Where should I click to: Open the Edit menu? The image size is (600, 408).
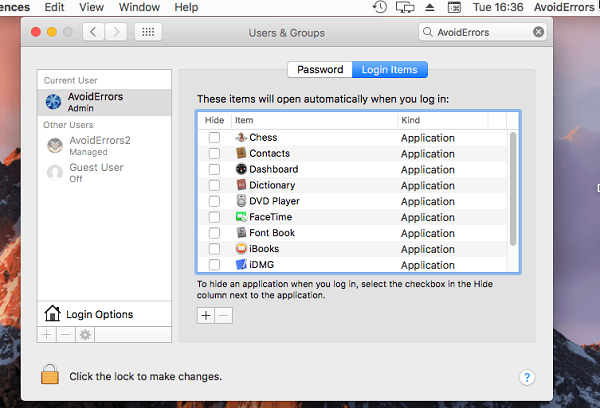pos(54,7)
